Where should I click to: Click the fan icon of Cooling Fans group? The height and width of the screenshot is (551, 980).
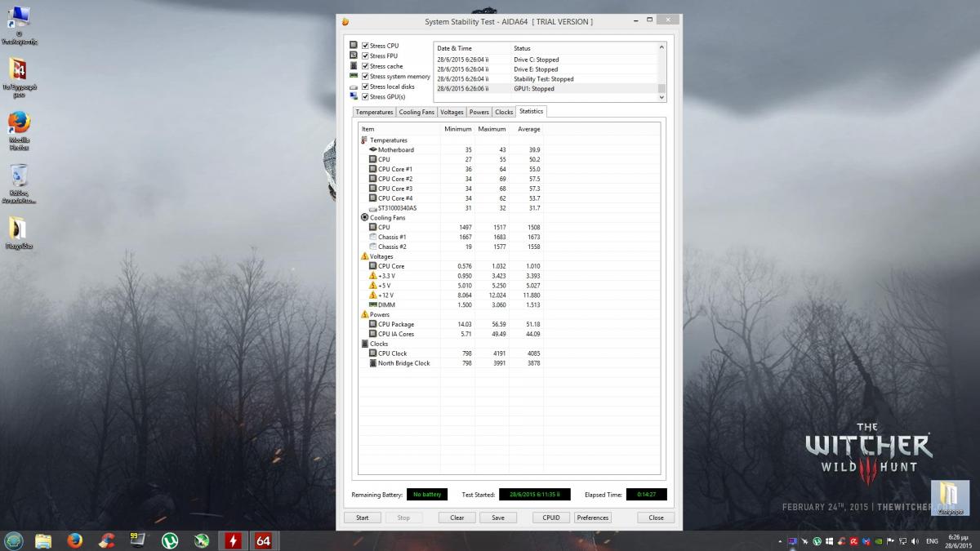pyautogui.click(x=364, y=218)
